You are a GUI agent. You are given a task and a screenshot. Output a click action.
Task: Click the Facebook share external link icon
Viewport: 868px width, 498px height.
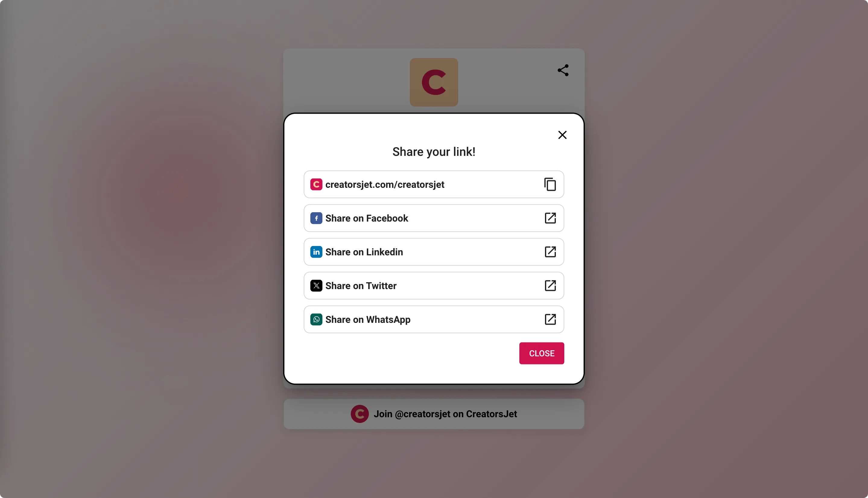(x=550, y=218)
